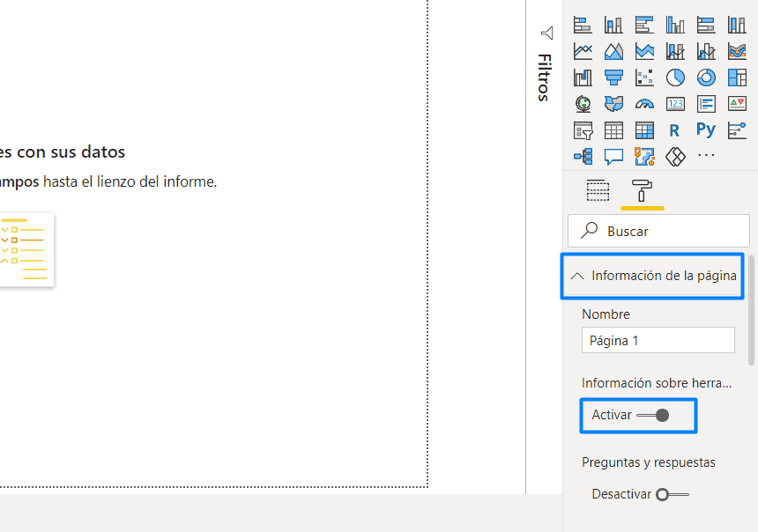The height and width of the screenshot is (532, 758).
Task: Switch to the format (paintbrush) tab
Action: [642, 189]
